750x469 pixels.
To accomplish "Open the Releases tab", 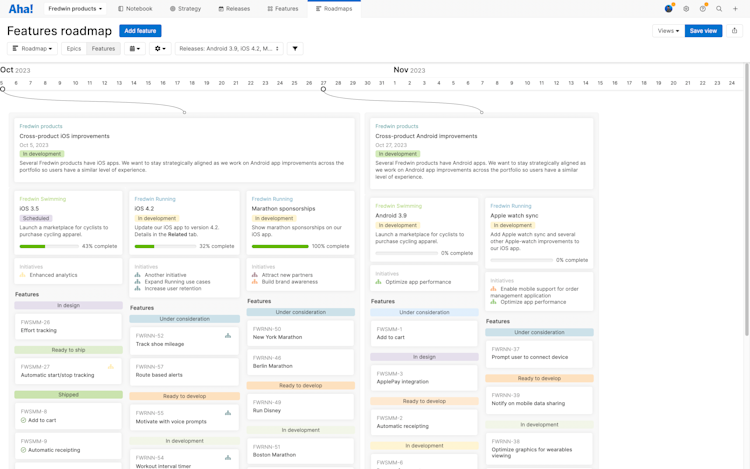I will pos(234,9).
